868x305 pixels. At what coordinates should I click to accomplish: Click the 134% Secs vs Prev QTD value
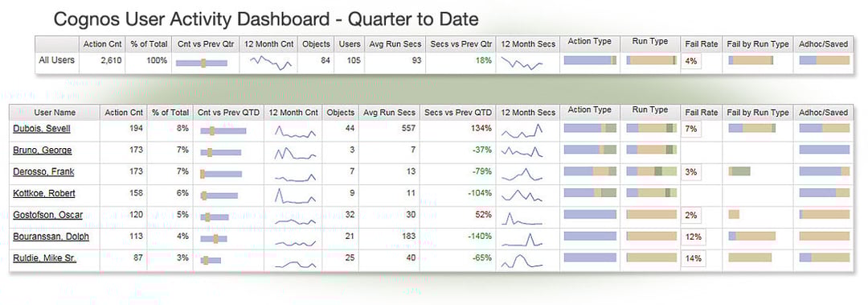coord(481,129)
